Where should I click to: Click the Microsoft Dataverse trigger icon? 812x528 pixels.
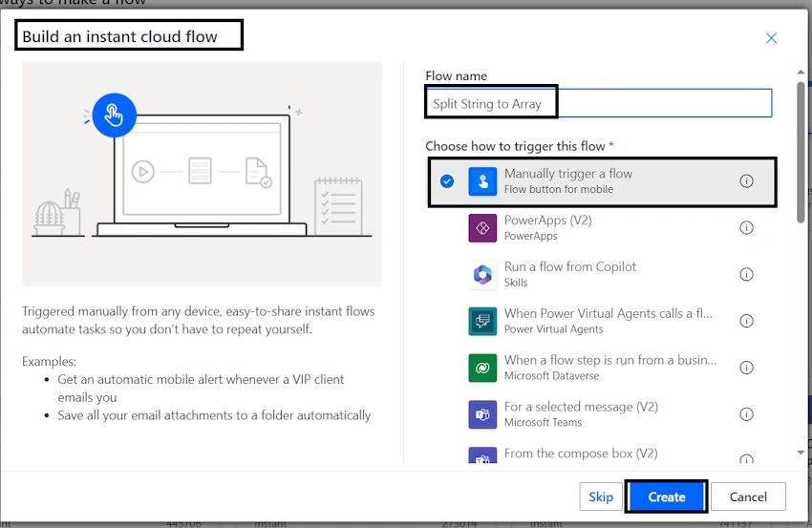(482, 368)
